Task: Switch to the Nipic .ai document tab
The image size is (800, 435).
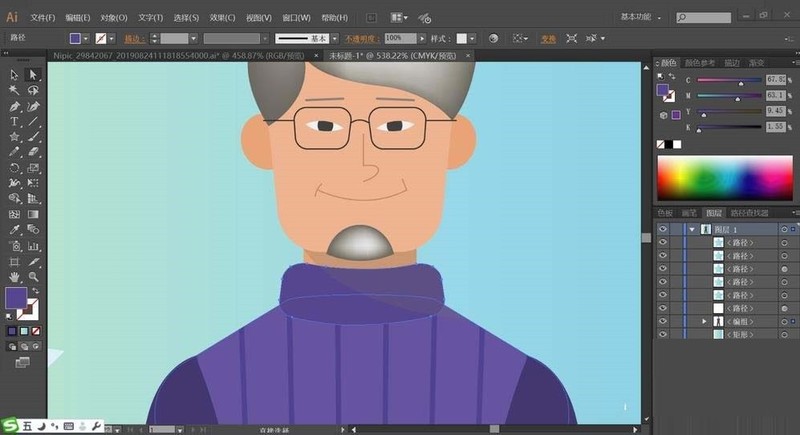Action: tap(179, 56)
